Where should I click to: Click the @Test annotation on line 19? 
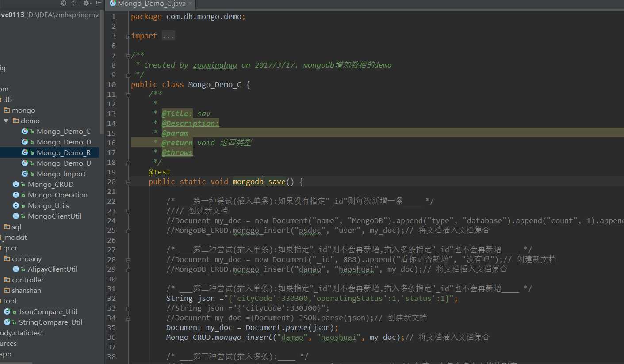(x=159, y=172)
